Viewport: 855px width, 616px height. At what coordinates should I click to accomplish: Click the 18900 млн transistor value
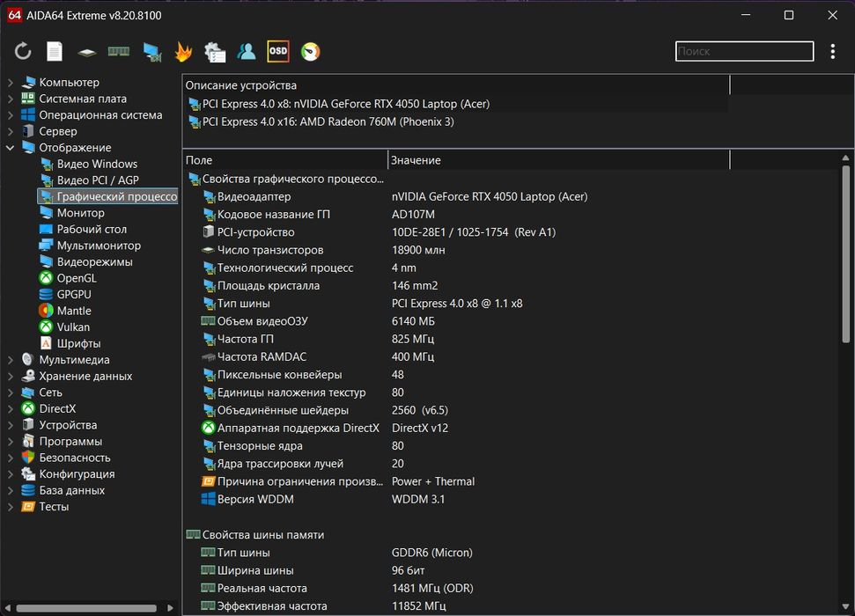click(x=418, y=250)
